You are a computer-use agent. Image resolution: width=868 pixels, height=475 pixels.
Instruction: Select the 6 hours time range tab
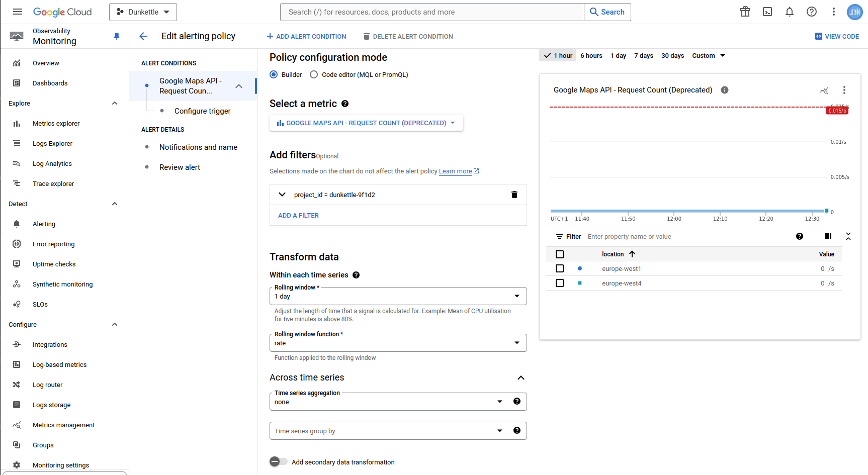tap(591, 56)
